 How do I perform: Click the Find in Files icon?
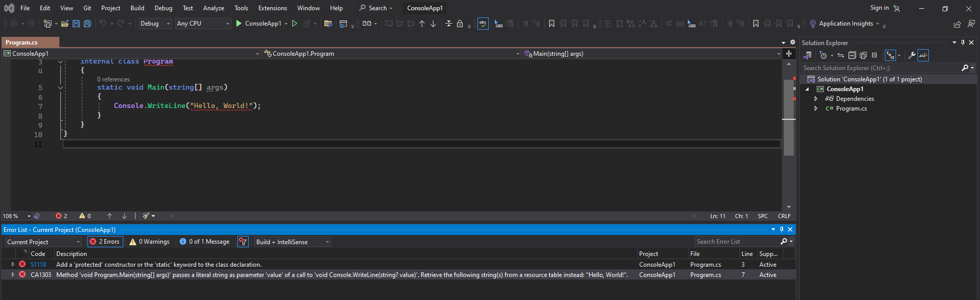click(329, 24)
